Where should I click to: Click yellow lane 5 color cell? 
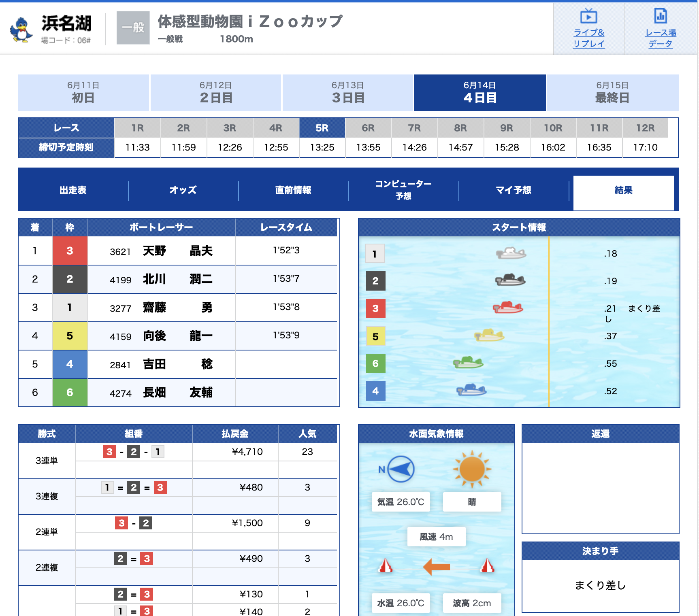click(x=70, y=336)
